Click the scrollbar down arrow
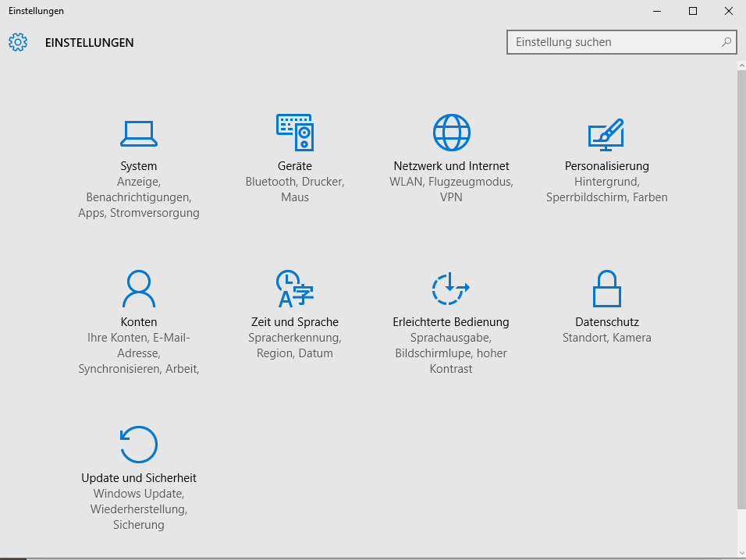746x560 pixels. pyautogui.click(x=741, y=553)
